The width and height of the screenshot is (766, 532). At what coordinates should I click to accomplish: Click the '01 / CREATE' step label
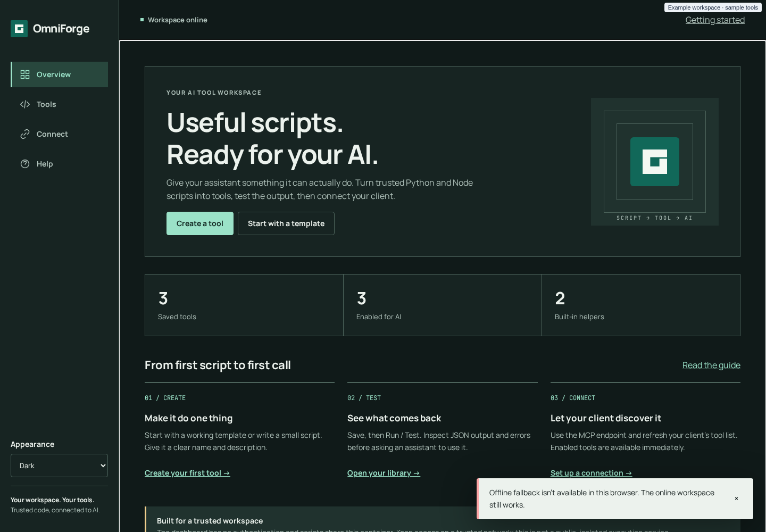pyautogui.click(x=165, y=398)
